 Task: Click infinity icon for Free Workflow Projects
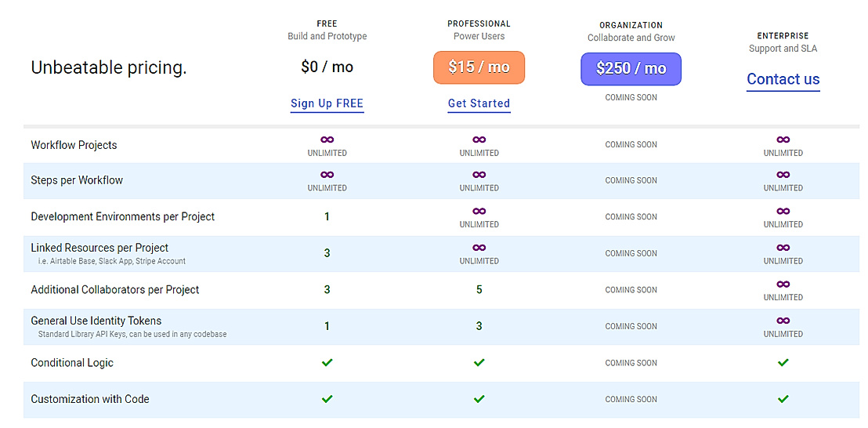327,140
